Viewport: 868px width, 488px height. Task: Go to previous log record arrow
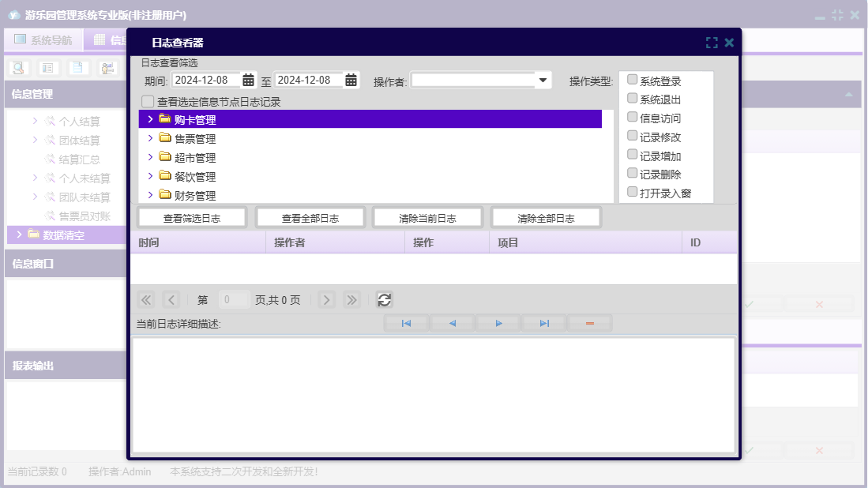[x=453, y=323]
